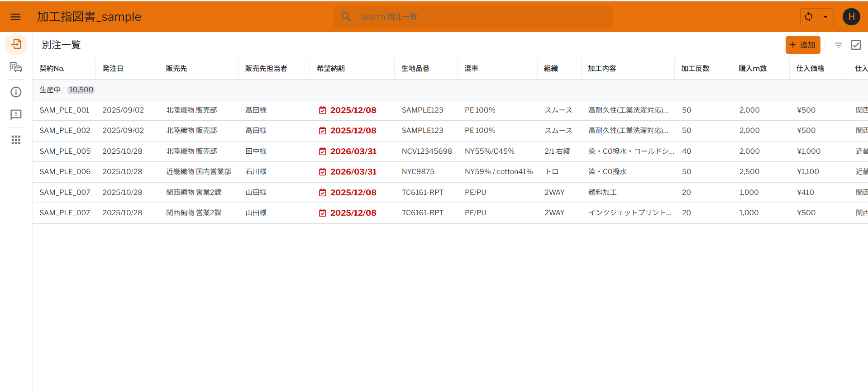Screen dimensions: 868x392
Task: Open the second sidebar view icon
Action: (x=16, y=67)
